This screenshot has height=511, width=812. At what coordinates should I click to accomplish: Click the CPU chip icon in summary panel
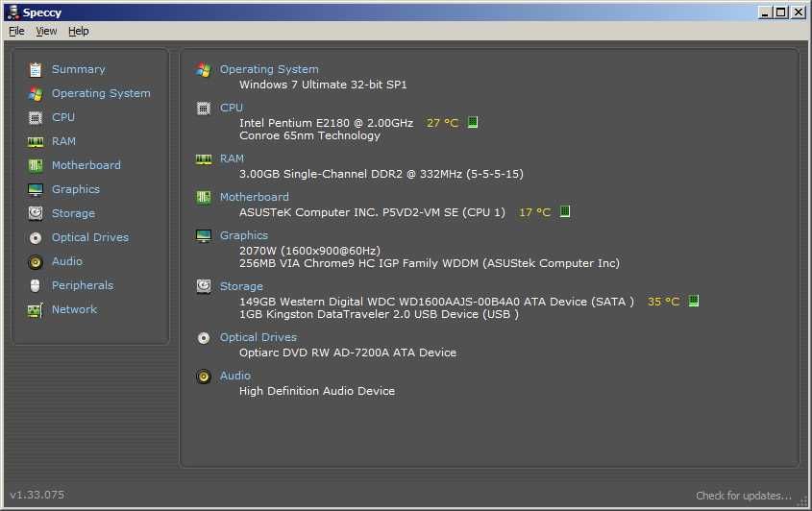point(204,109)
